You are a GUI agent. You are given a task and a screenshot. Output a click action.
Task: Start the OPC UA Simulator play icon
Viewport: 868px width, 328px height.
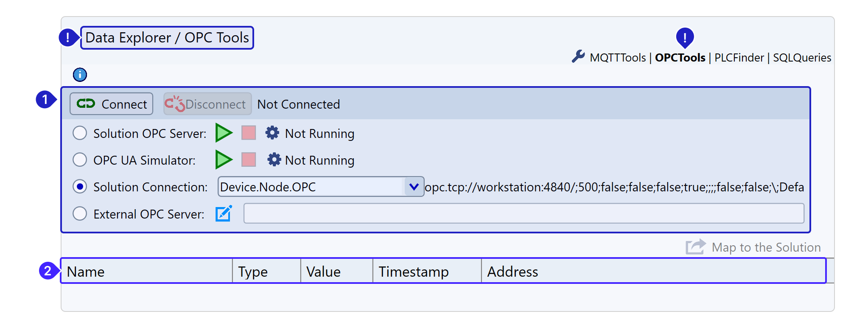(224, 160)
